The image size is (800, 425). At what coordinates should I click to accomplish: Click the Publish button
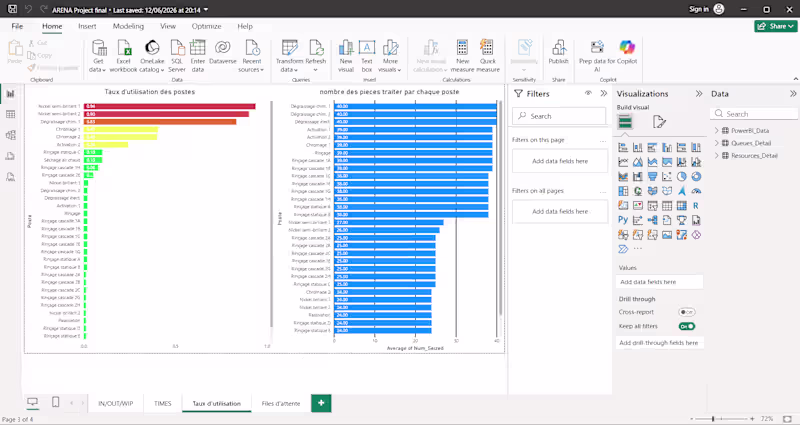558,52
